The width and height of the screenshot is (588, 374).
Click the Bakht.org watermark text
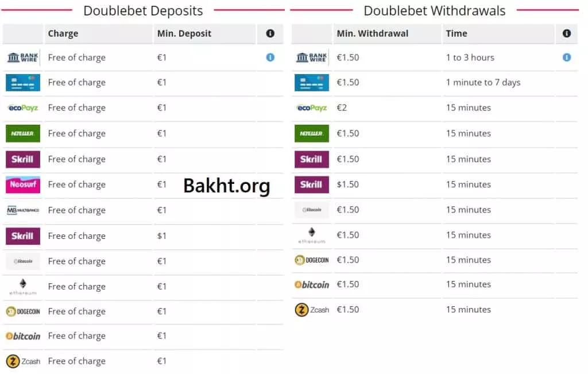[227, 186]
